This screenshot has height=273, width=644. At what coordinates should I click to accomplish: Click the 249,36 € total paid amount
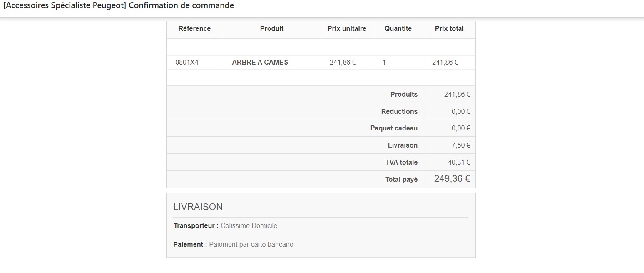tap(452, 179)
